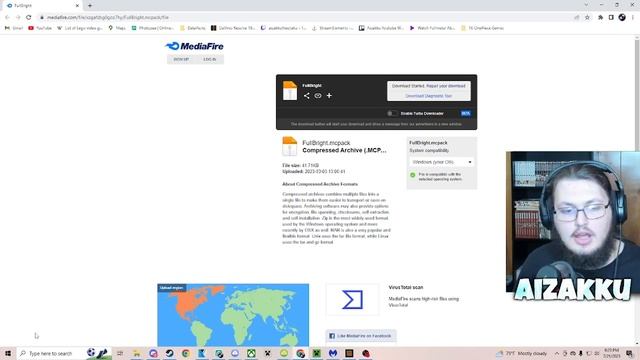Image resolution: width=640 pixels, height=360 pixels.
Task: Open the system compatibility OS dropdown
Action: click(442, 162)
